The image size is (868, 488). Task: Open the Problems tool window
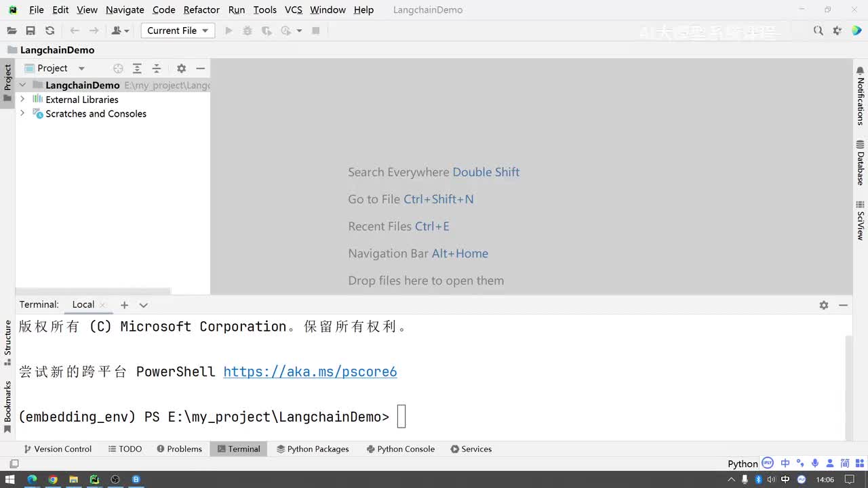pos(179,449)
